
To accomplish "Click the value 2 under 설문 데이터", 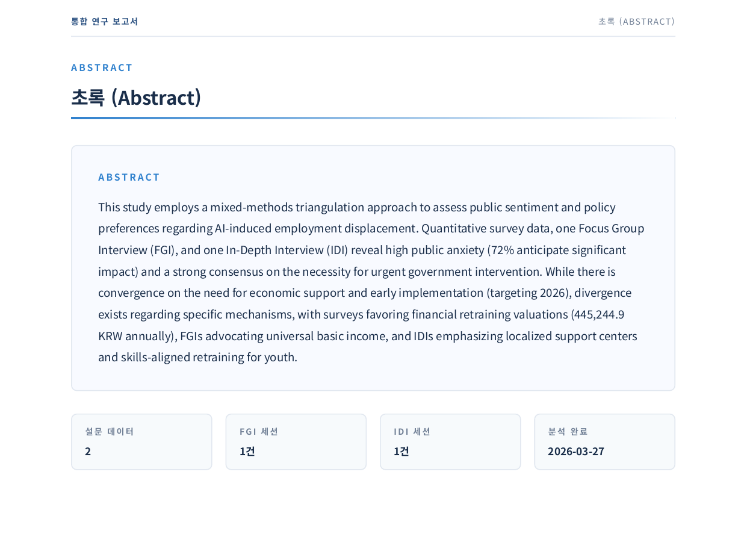I will 88,452.
